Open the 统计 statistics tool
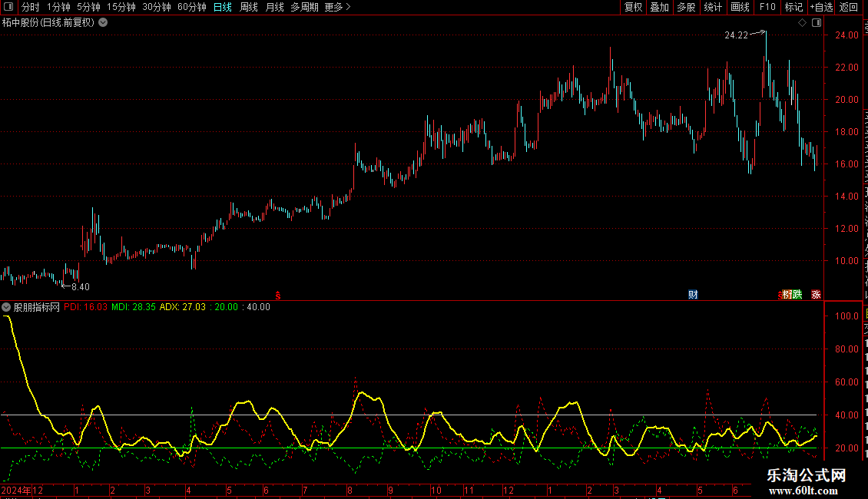Image resolution: width=868 pixels, height=499 pixels. 713,7
